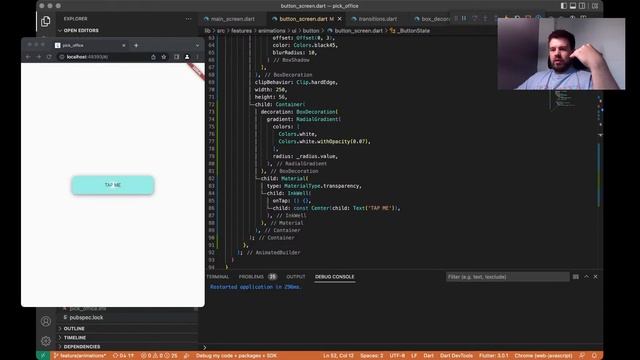The image size is (640, 360).
Task: Change indentation via 'Spaces: 2'
Action: tap(371, 356)
